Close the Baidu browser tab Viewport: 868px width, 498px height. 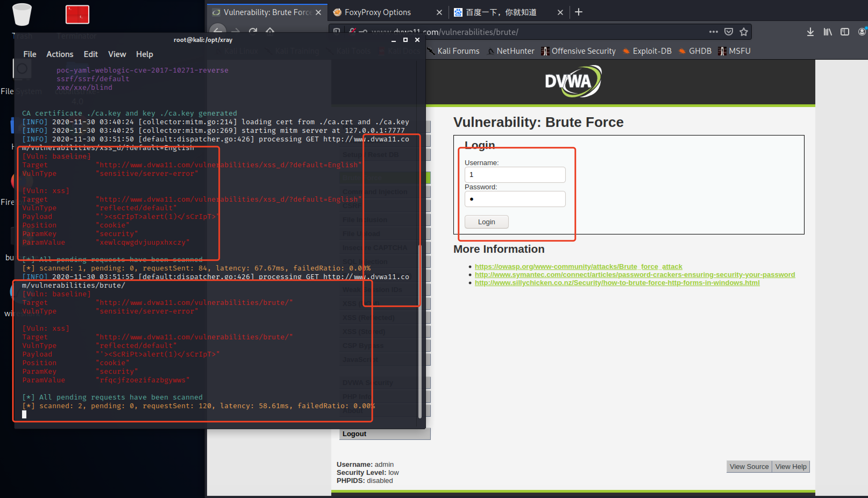coord(560,13)
